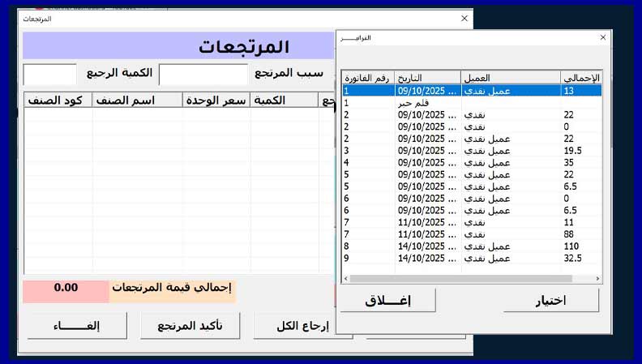
Task: Click the اسم الصنف column header
Action: tap(137, 100)
